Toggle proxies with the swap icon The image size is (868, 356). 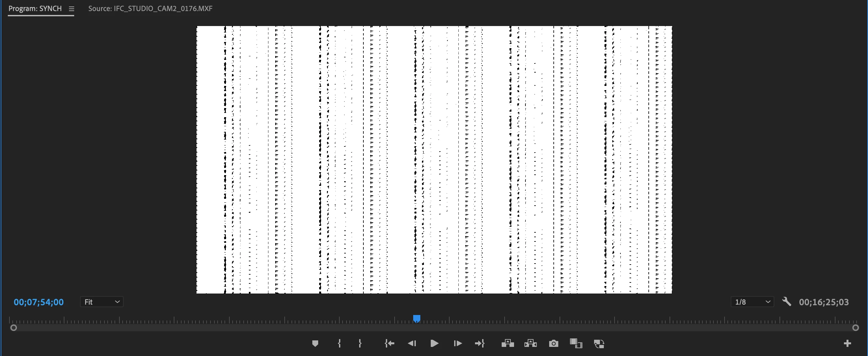coord(599,344)
